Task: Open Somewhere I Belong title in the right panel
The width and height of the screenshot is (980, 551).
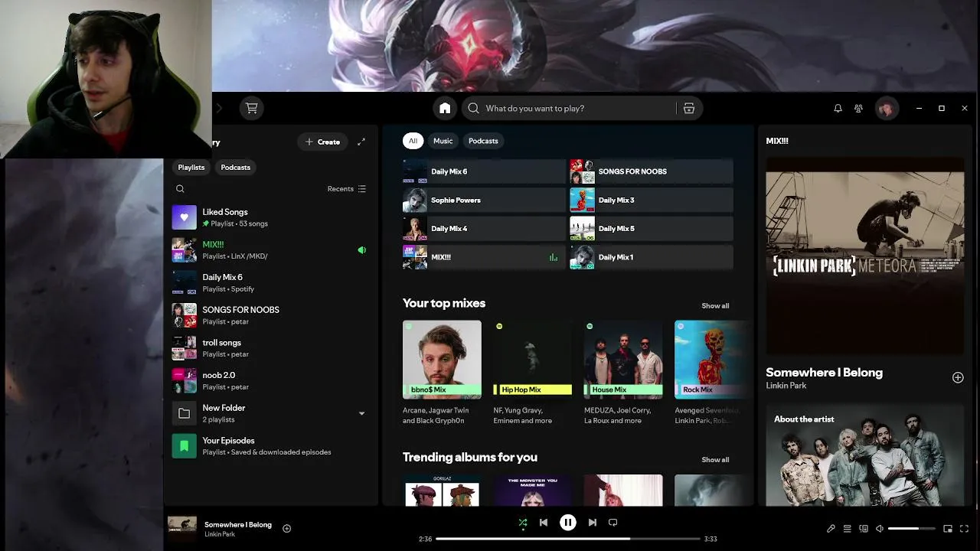Action: click(824, 373)
